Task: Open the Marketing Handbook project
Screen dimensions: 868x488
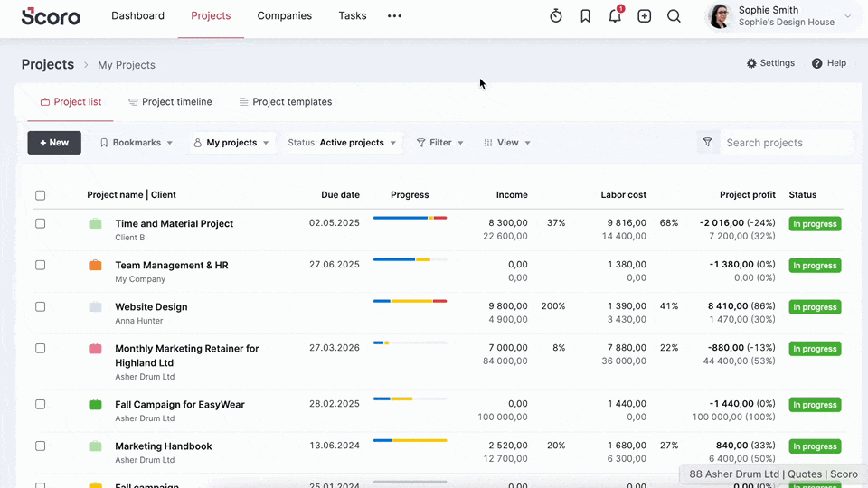Action: 164,446
